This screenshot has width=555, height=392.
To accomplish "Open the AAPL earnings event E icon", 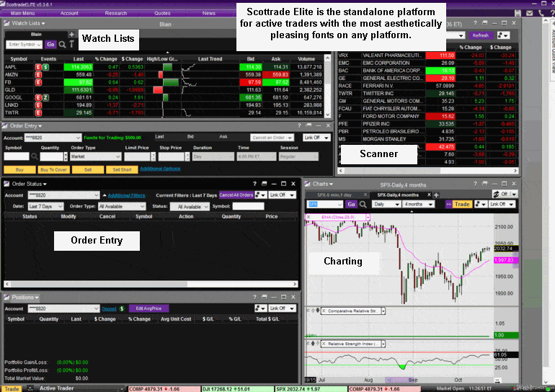I will click(x=38, y=67).
